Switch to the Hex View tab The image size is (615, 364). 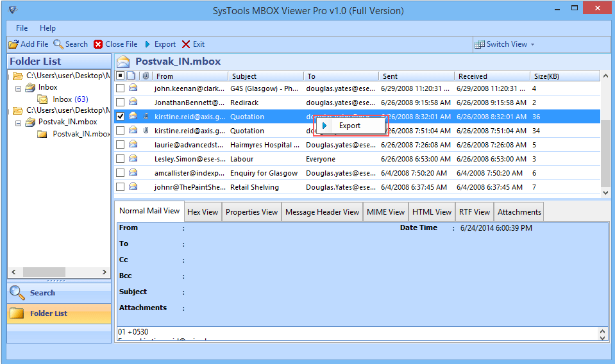pos(203,212)
